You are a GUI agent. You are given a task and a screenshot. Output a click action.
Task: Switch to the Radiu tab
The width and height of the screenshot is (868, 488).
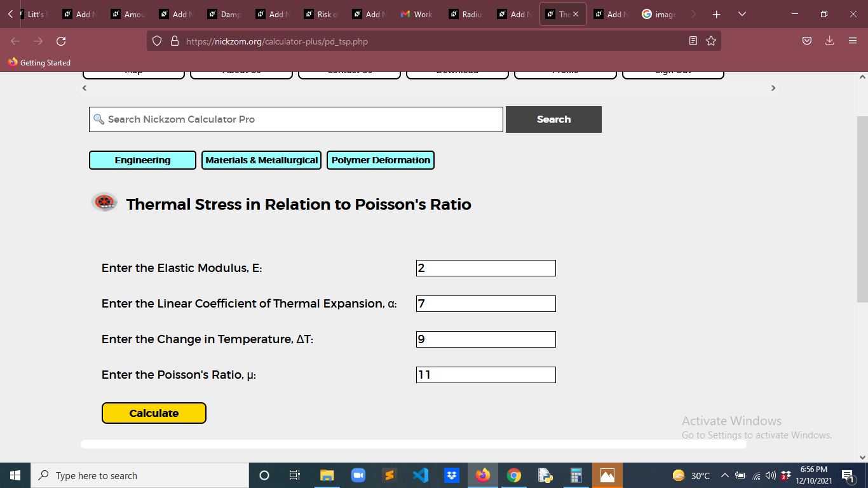[466, 14]
